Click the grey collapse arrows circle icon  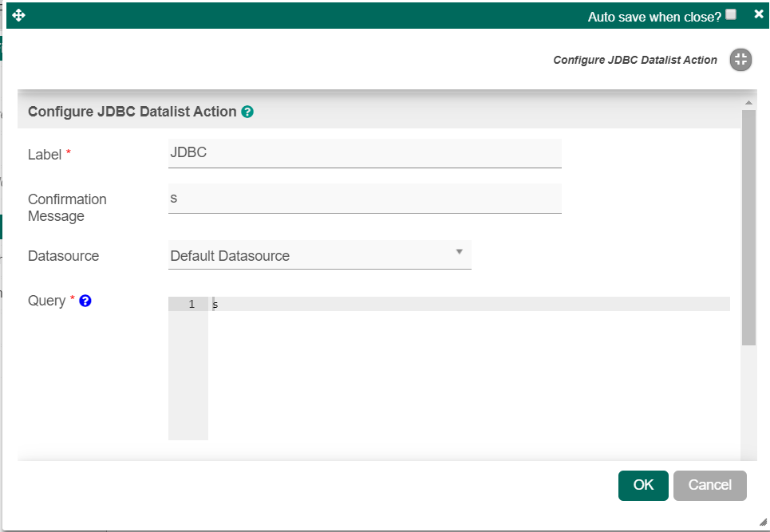coord(740,60)
